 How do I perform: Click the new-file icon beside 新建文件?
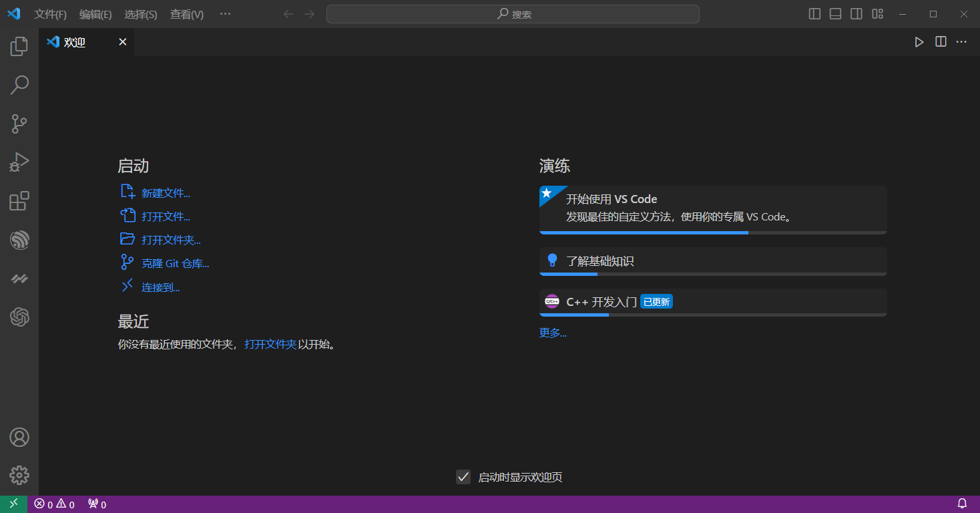[x=128, y=192]
